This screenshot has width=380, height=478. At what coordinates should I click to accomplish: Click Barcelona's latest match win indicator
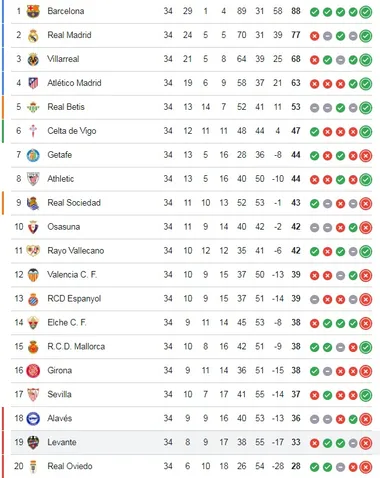[x=366, y=12]
